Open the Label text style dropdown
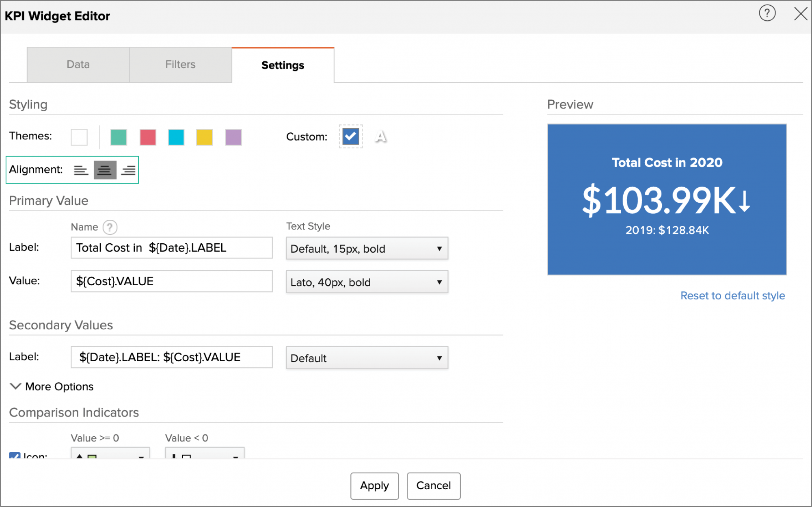 366,248
